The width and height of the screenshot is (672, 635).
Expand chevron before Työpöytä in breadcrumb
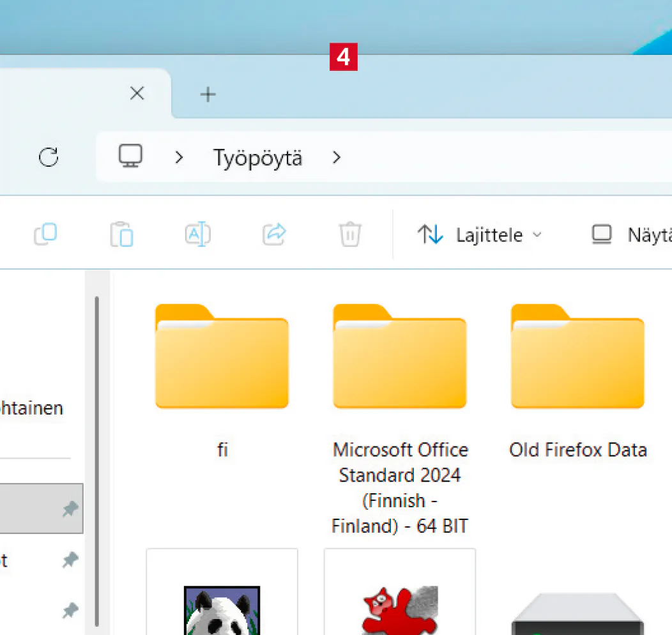[x=179, y=157]
